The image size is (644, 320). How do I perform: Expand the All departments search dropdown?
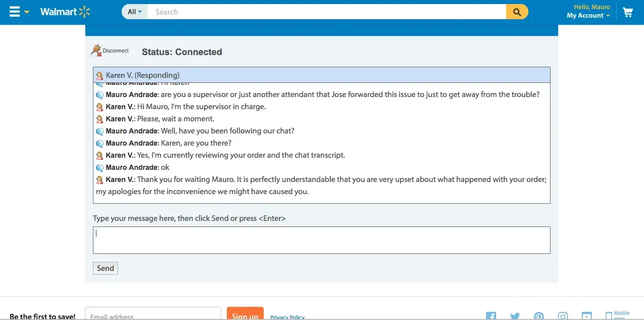[134, 12]
